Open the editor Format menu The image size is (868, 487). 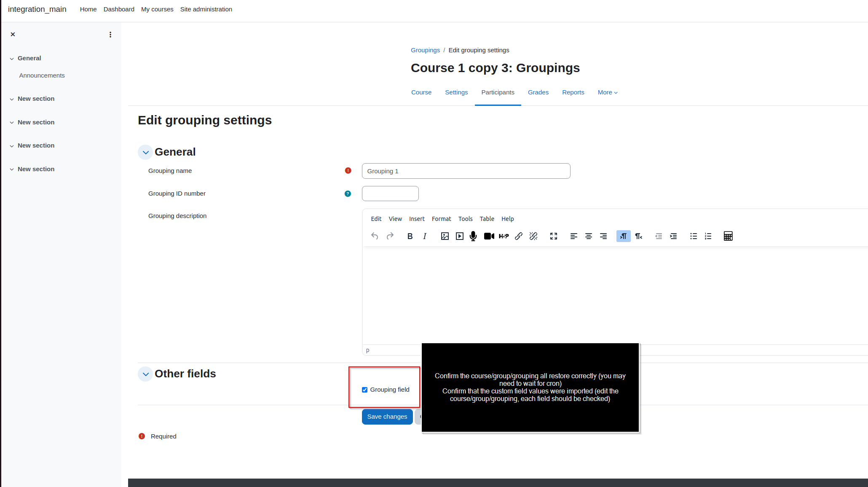(441, 219)
